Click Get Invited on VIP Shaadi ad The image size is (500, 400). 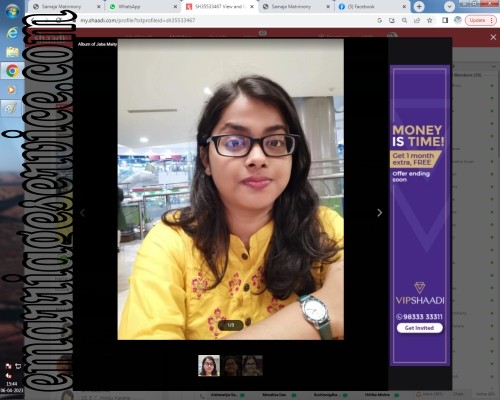(420, 328)
